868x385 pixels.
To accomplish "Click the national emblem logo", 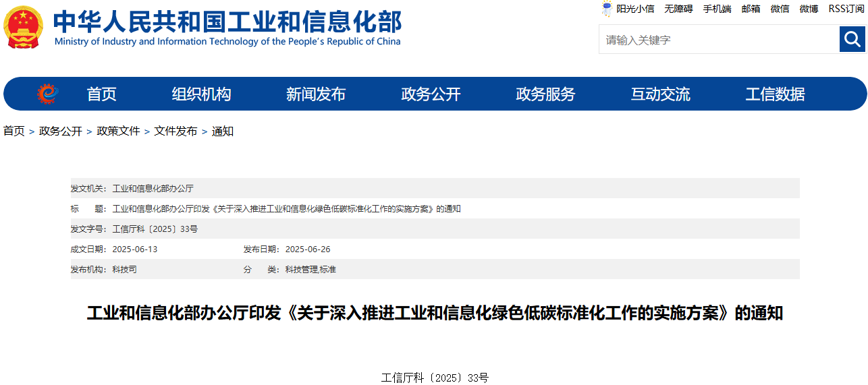I will coord(24,28).
